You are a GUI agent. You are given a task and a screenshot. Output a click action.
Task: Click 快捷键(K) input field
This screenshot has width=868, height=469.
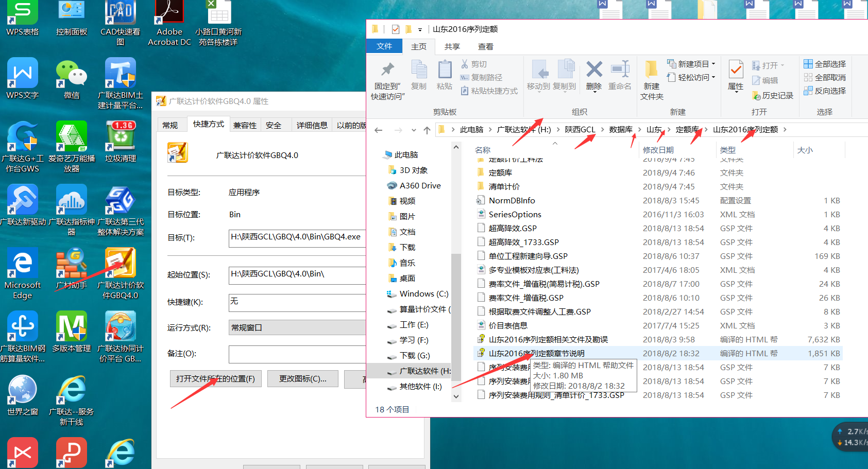tap(297, 302)
